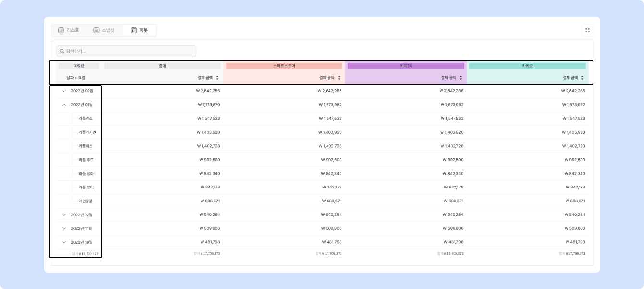The height and width of the screenshot is (289, 644).
Task: Click the fullscreen expand icon
Action: point(587,30)
